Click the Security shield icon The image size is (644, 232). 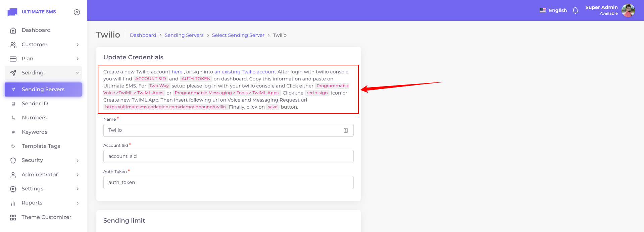[x=13, y=160]
